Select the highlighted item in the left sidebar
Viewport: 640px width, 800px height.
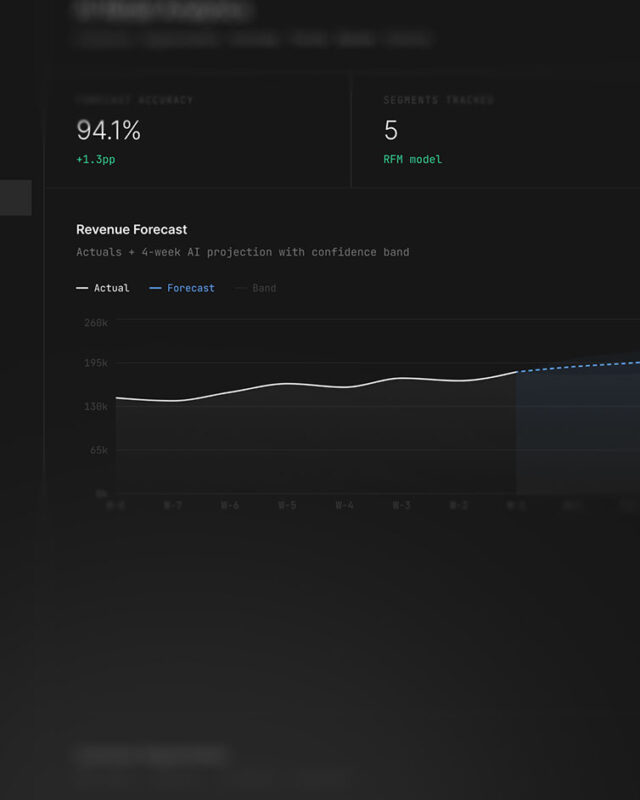pyautogui.click(x=16, y=197)
